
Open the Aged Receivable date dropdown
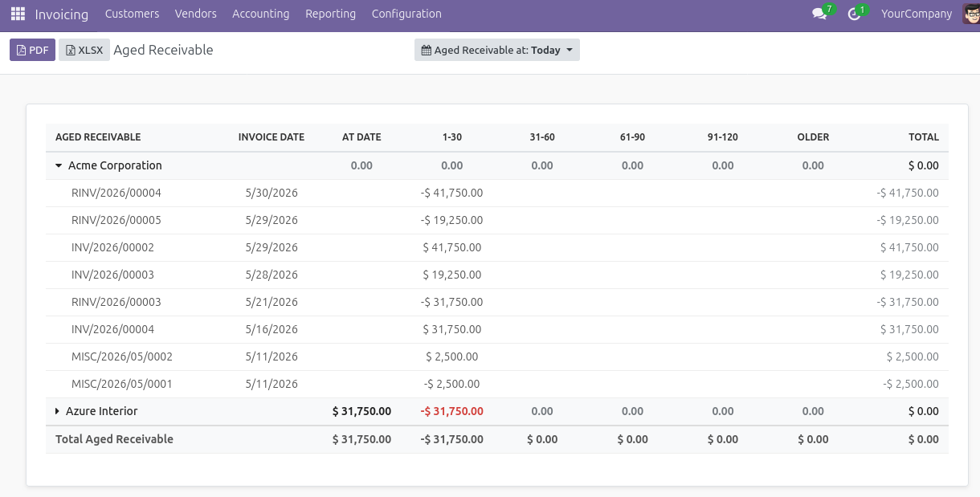click(497, 50)
